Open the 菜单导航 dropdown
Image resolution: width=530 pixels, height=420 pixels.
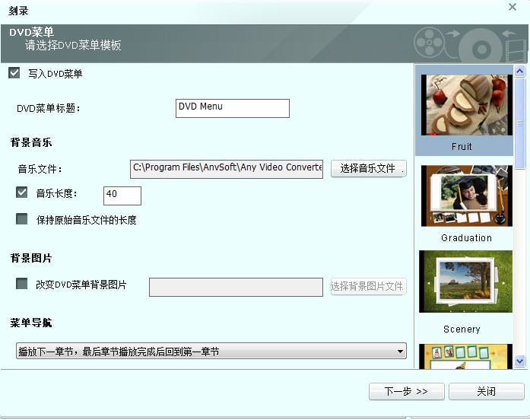tap(211, 351)
